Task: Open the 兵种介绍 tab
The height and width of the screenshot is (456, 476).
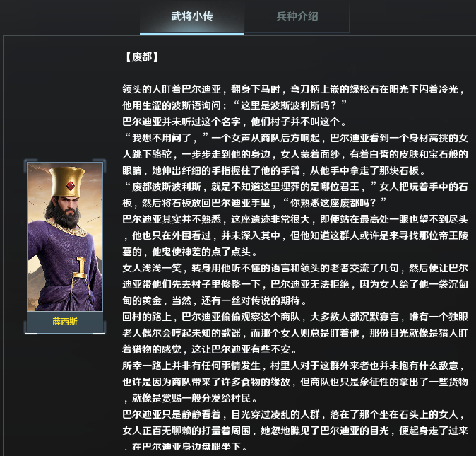Action: pyautogui.click(x=297, y=17)
